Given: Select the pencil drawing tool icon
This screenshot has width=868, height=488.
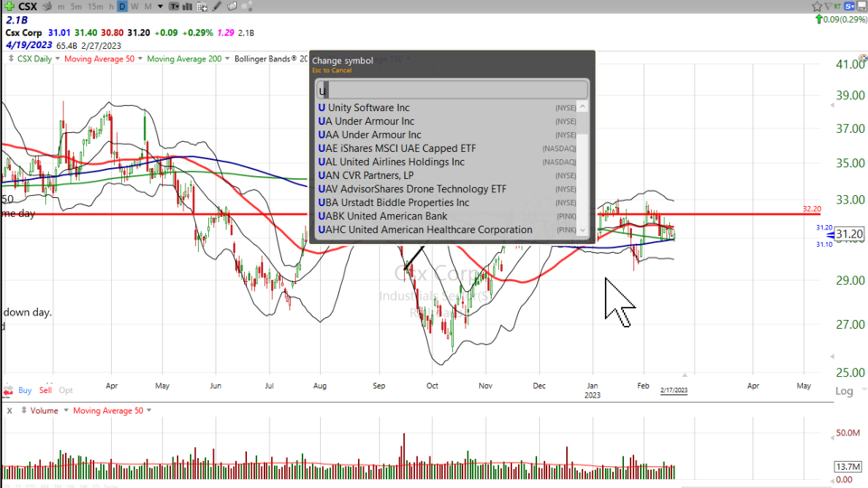Looking at the screenshot, I should click(x=217, y=6).
